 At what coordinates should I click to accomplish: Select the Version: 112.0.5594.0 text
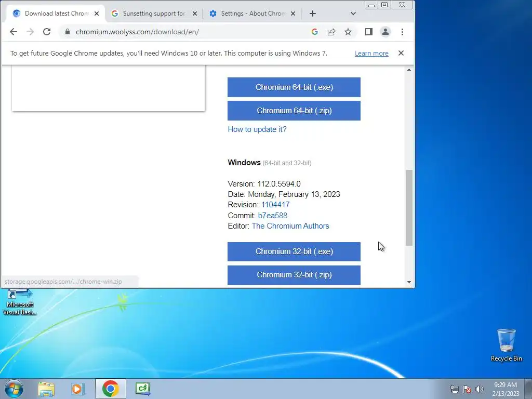264,184
